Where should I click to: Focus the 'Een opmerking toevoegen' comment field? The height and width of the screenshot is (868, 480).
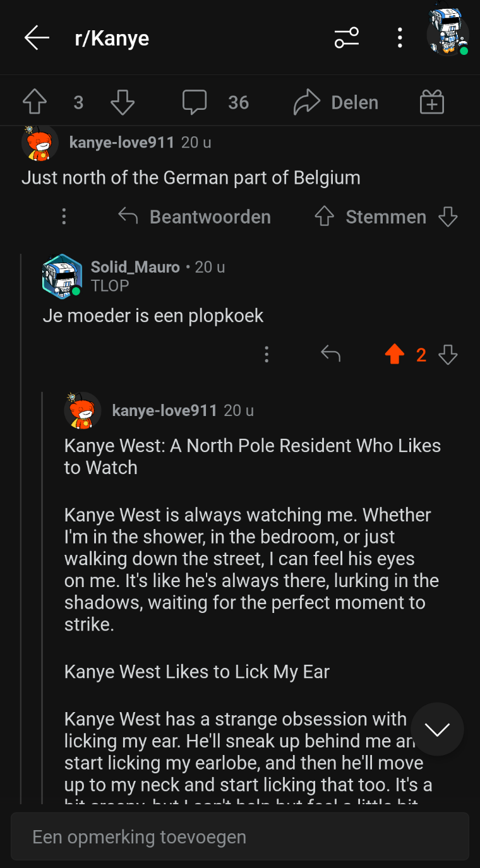[x=240, y=837]
